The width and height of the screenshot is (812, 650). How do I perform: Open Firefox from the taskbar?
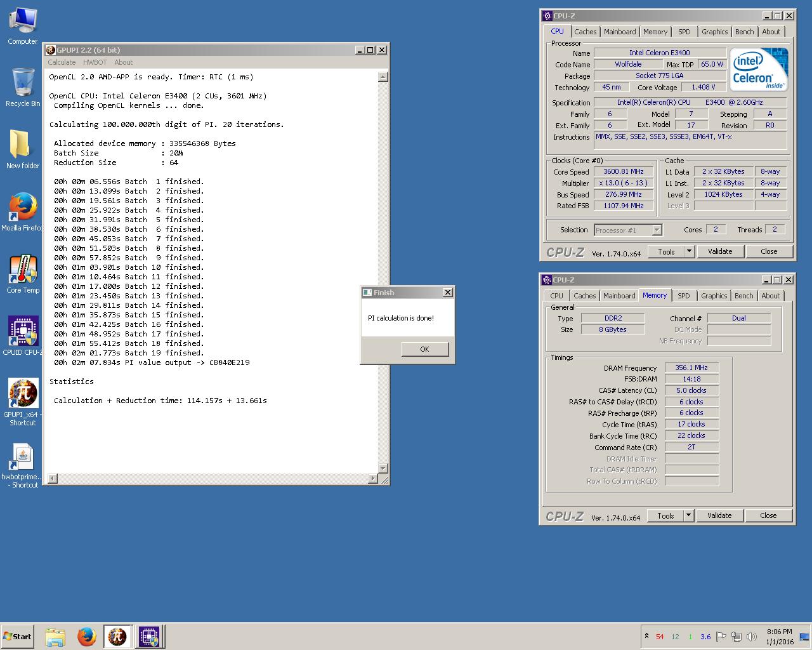(x=86, y=637)
